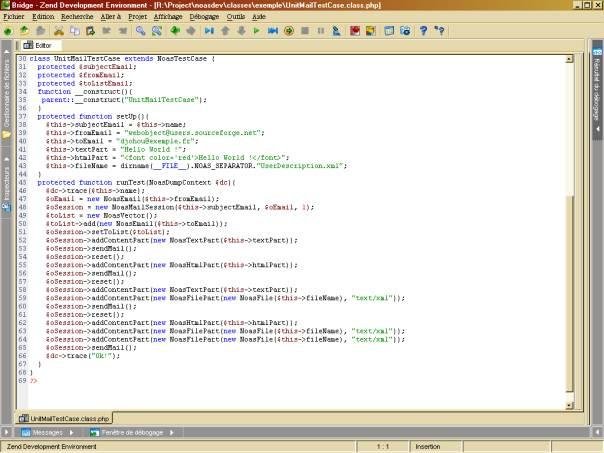
Task: Click the green Run play icon
Action: [x=257, y=31]
